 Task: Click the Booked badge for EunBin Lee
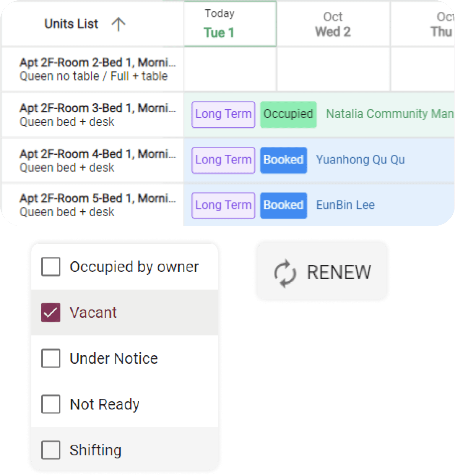coord(283,205)
